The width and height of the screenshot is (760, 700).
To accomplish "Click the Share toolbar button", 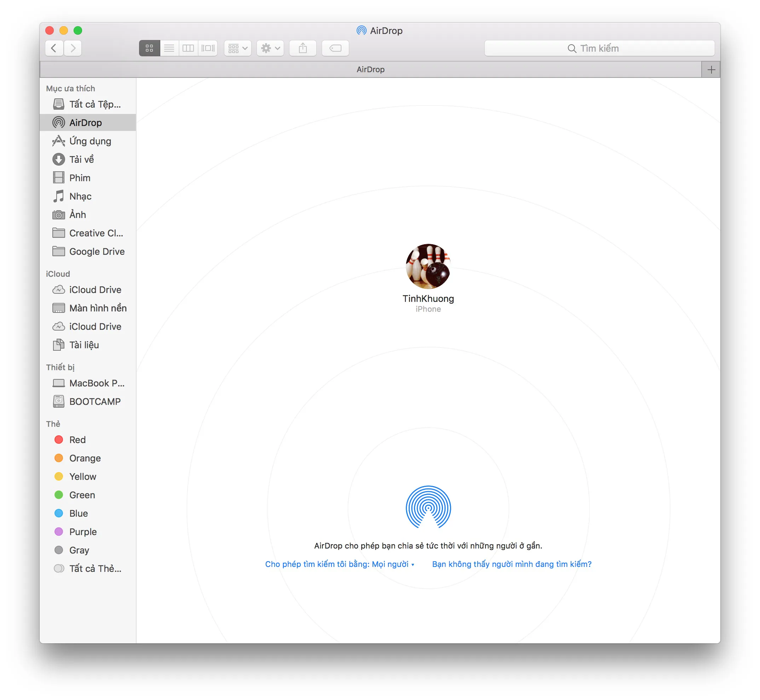I will [x=303, y=48].
